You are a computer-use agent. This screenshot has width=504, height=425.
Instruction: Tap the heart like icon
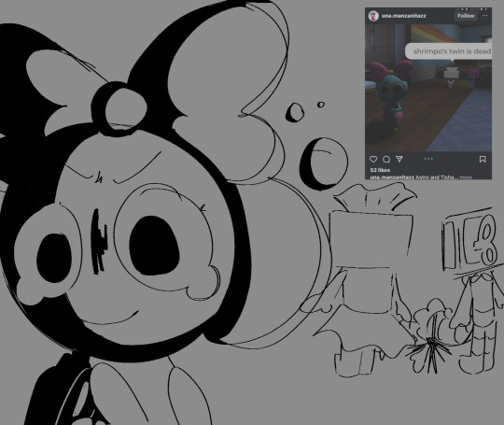click(373, 159)
